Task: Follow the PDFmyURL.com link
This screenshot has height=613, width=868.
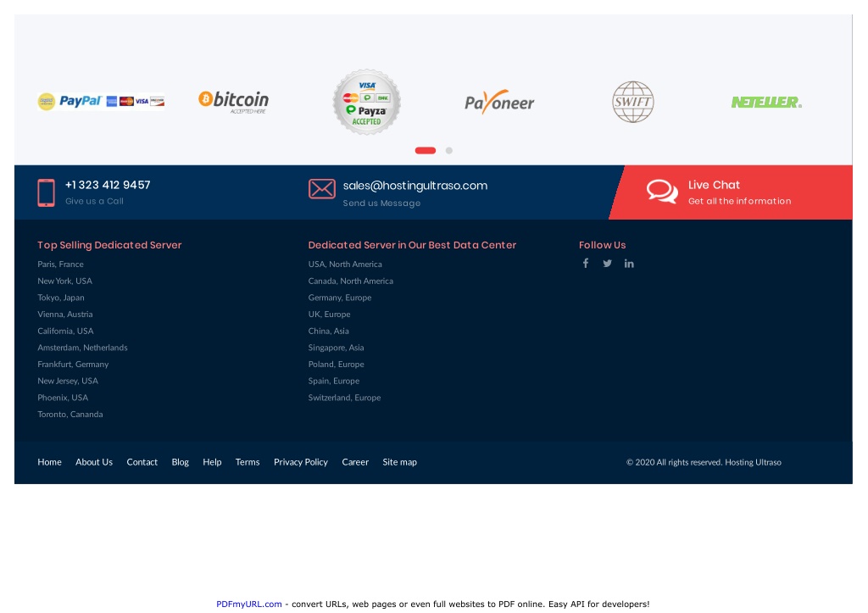Action: pos(249,605)
